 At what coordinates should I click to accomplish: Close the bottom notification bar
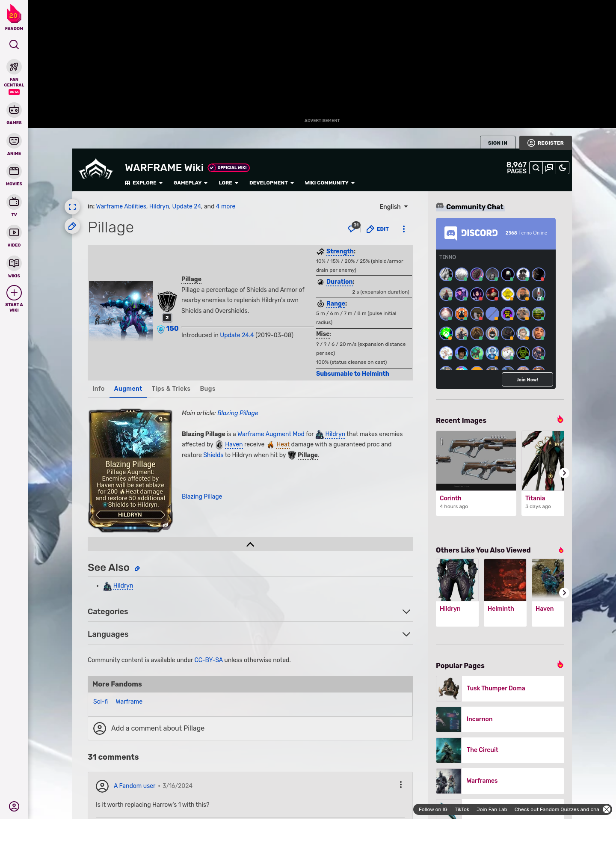click(607, 809)
